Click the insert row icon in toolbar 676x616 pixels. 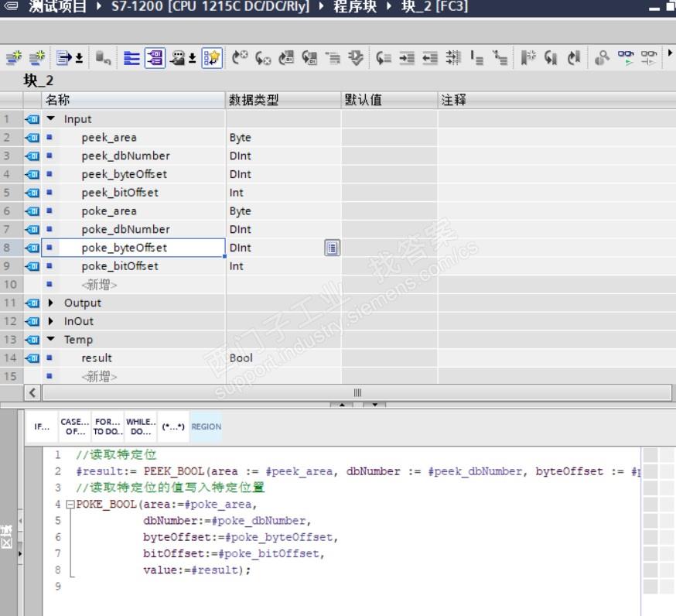click(14, 58)
